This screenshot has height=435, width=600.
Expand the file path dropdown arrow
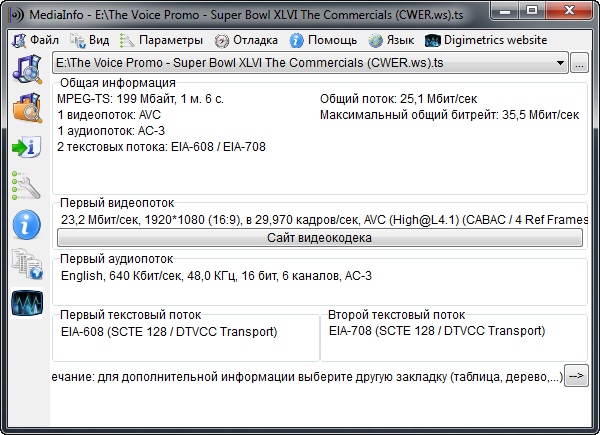pyautogui.click(x=559, y=65)
